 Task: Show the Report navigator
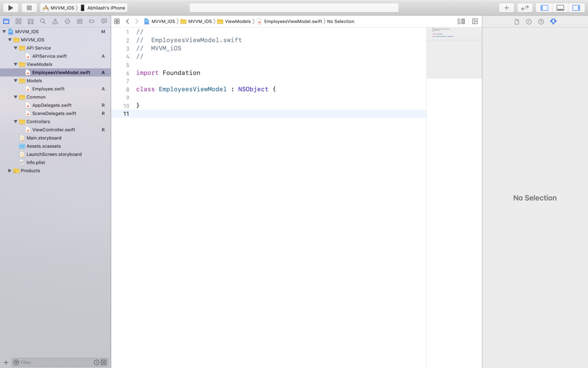pos(104,21)
